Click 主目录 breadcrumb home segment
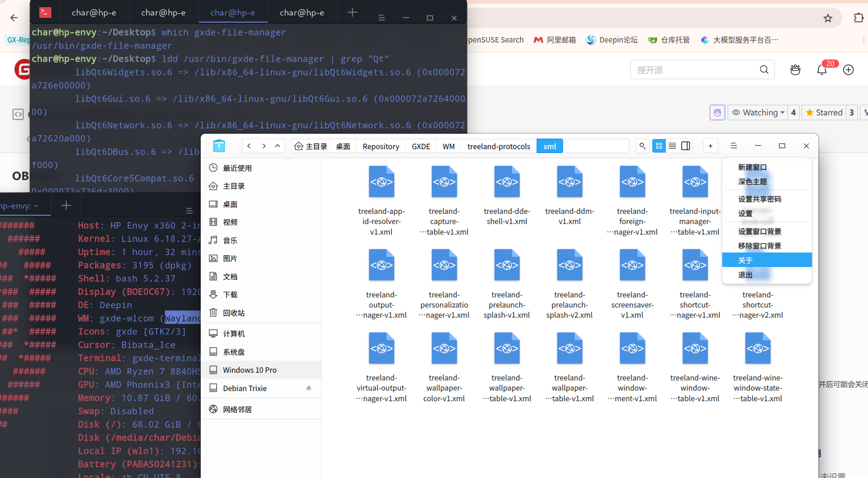Image resolution: width=868 pixels, height=478 pixels. [x=311, y=146]
